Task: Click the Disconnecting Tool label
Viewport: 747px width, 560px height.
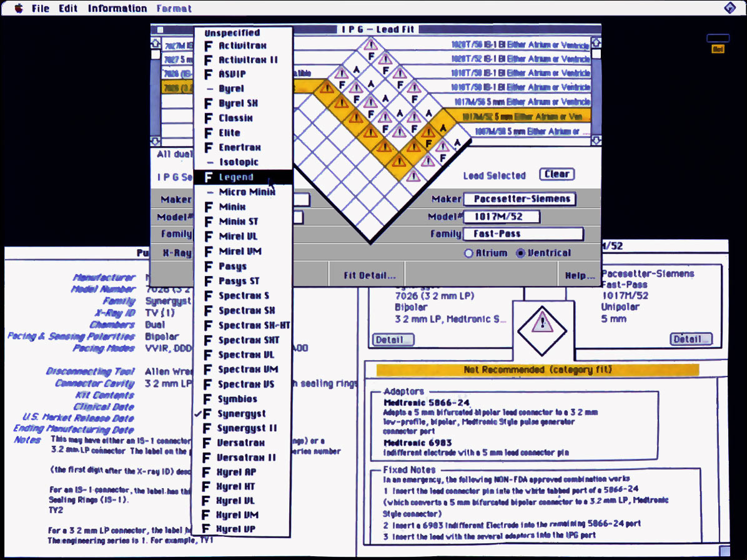Action: [x=90, y=371]
